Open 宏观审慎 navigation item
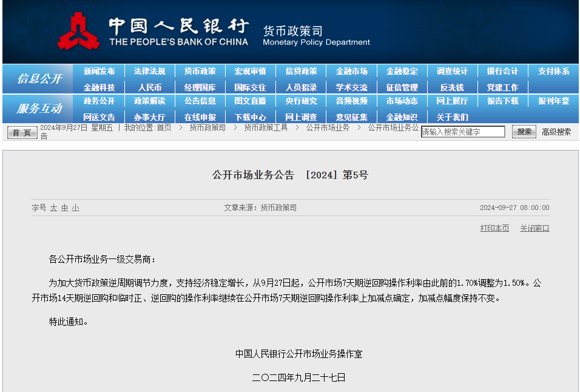Image resolution: width=580 pixels, height=392 pixels. point(250,71)
